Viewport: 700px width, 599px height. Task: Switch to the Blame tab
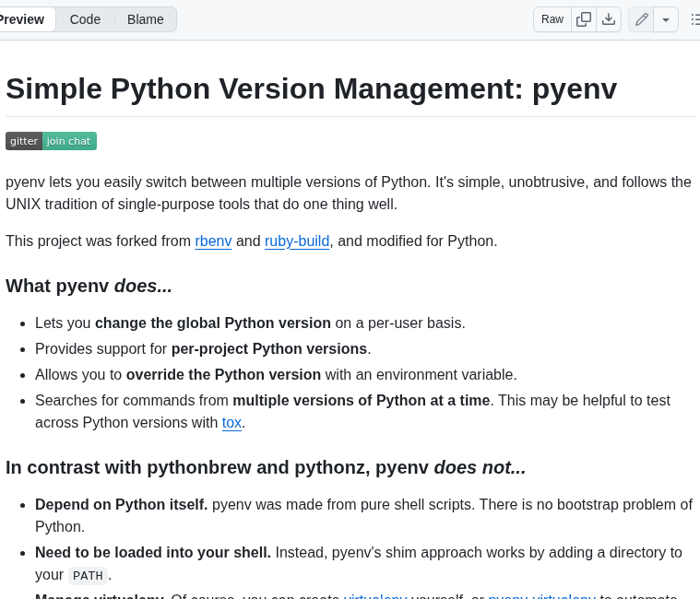coord(145,19)
